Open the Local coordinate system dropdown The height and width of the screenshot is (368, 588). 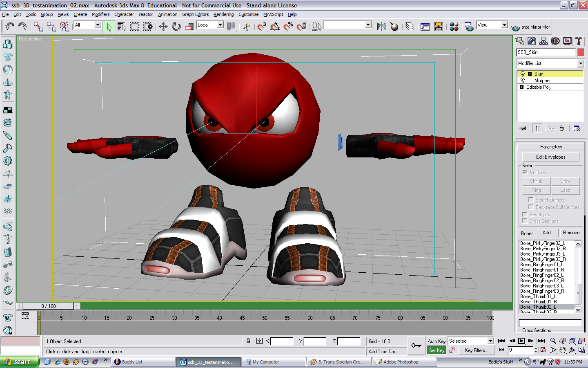pos(220,25)
